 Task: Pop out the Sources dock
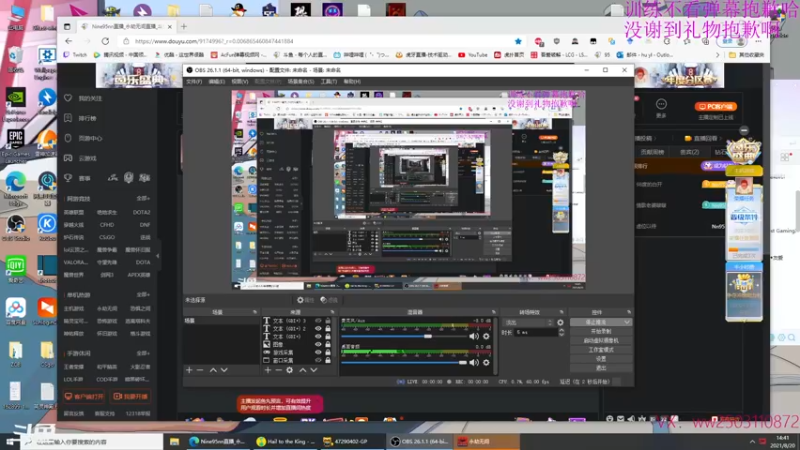tap(332, 312)
